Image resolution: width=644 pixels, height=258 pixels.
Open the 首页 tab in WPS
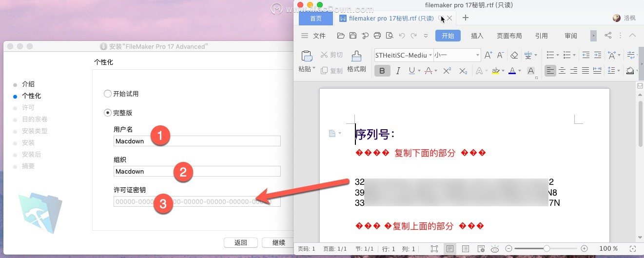coord(316,18)
